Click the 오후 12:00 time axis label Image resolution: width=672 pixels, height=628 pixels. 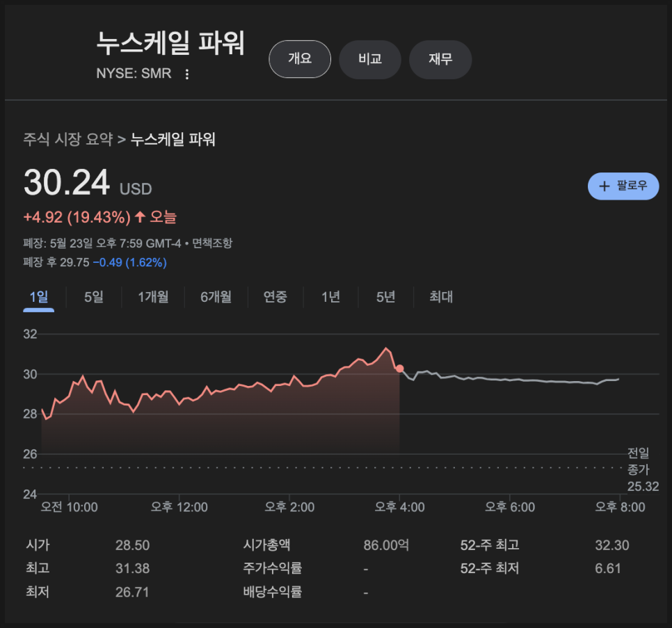179,507
